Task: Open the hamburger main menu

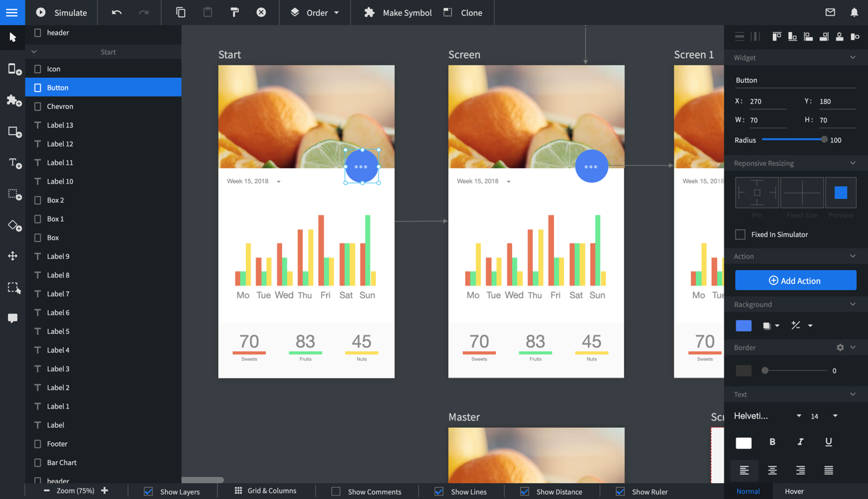Action: (x=12, y=13)
